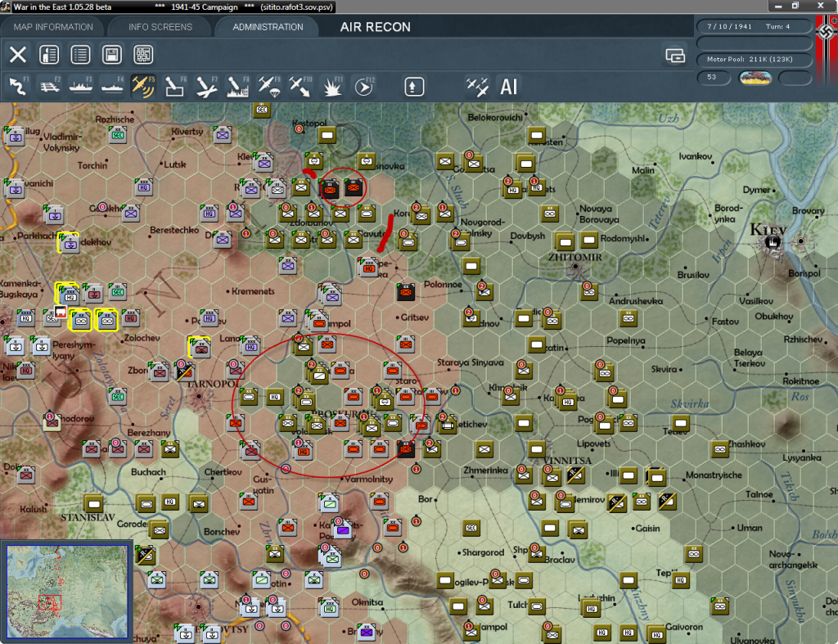Screen dimensions: 838x644
Task: Click the Lutsk town label
Action: (175, 164)
